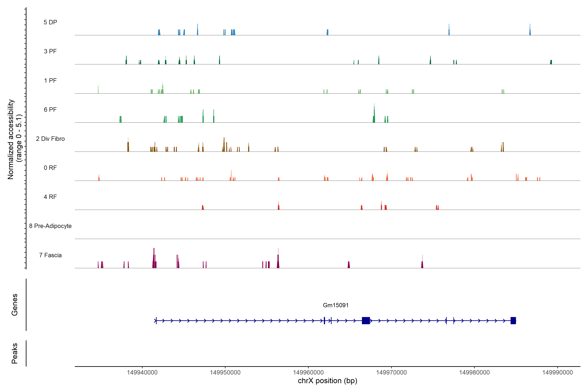Image resolution: width=588 pixels, height=392 pixels.
Task: Click the 5 DP track label
Action: (x=50, y=22)
